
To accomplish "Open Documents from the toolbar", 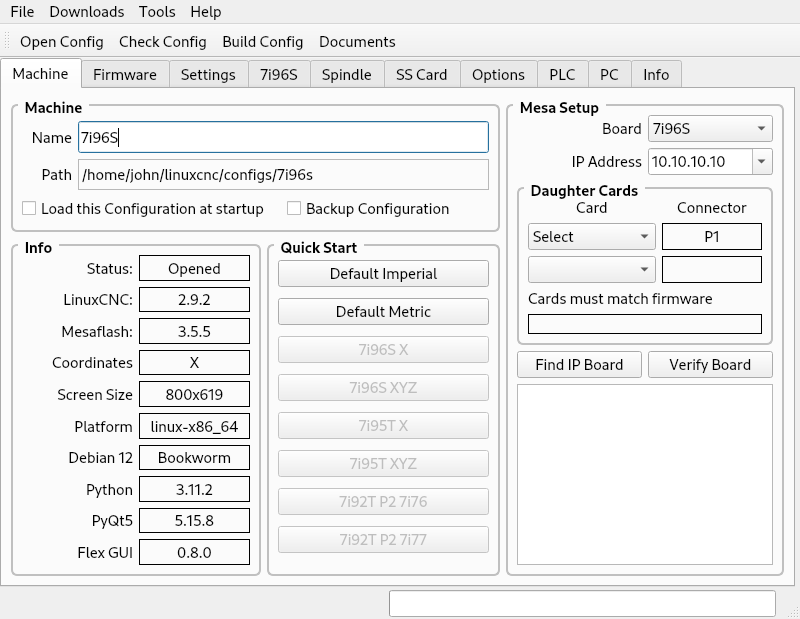I will pyautogui.click(x=357, y=42).
